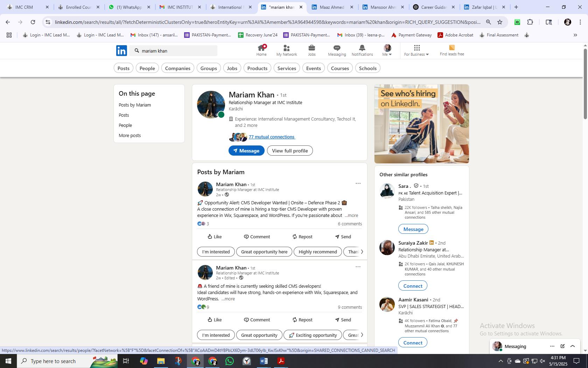Show more quick replies on second post
588x368 pixels.
tap(362, 335)
